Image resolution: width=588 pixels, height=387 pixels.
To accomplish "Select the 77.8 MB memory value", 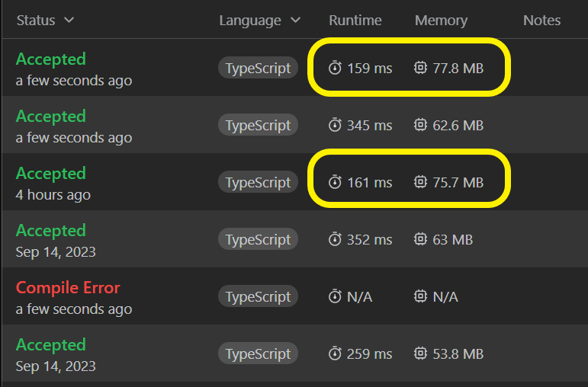I will (458, 69).
